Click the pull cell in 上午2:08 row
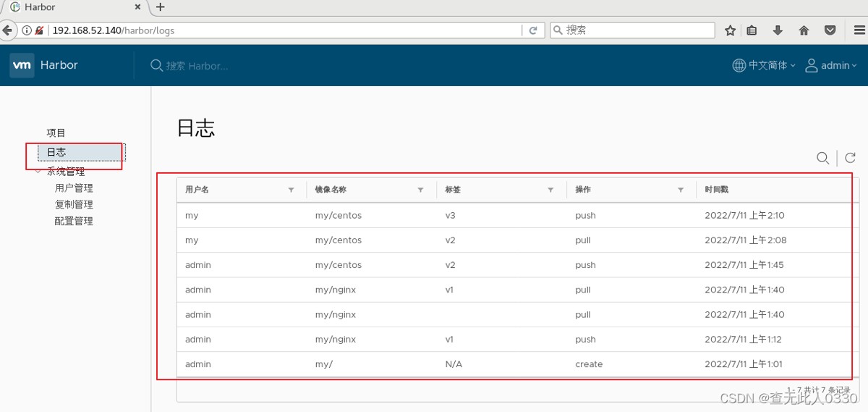Viewport: 868px width, 412px height. 583,240
